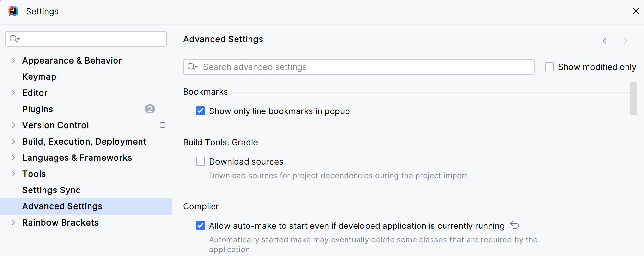
Task: Click the forward navigation arrow
Action: (623, 41)
